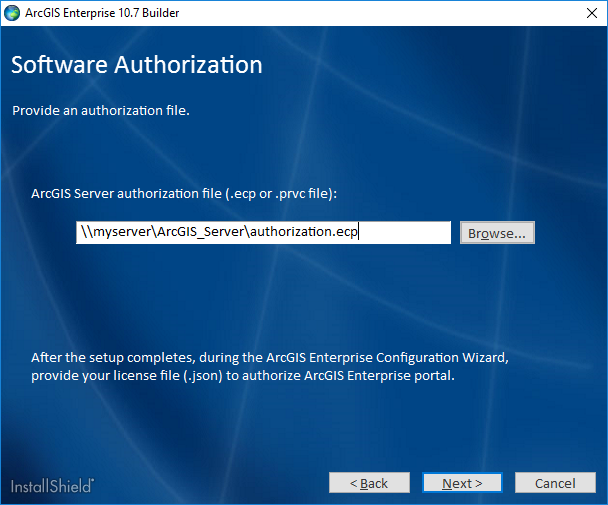
Task: Click the ArcGIS globe icon in title bar
Action: (13, 14)
